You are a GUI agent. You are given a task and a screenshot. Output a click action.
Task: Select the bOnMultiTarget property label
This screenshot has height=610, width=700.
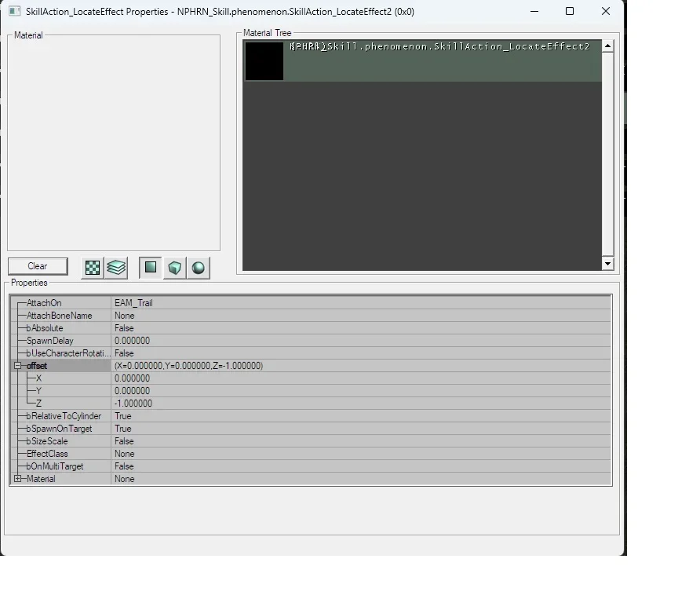(x=54, y=466)
